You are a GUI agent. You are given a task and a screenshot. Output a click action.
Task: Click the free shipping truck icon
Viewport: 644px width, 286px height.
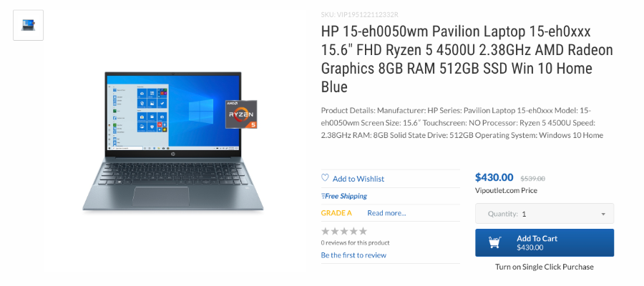(x=323, y=196)
